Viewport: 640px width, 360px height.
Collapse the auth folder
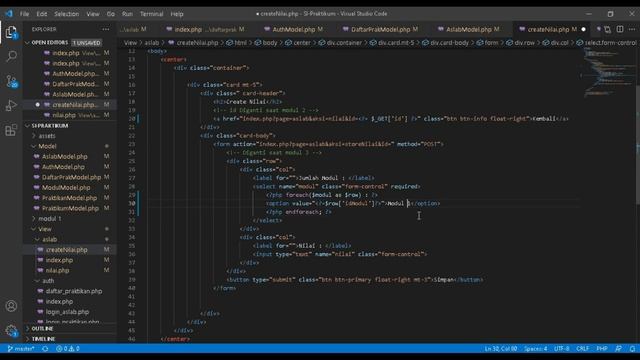pos(48,281)
